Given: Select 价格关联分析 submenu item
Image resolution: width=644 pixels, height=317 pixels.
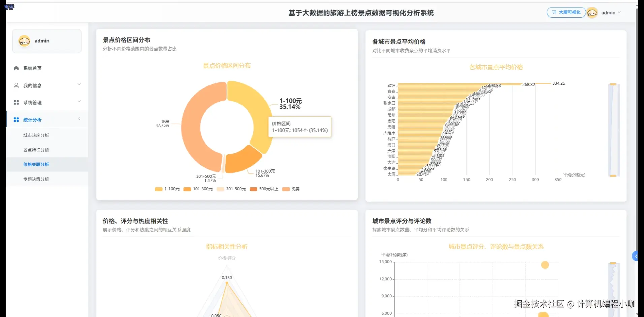Looking at the screenshot, I should click(36, 164).
